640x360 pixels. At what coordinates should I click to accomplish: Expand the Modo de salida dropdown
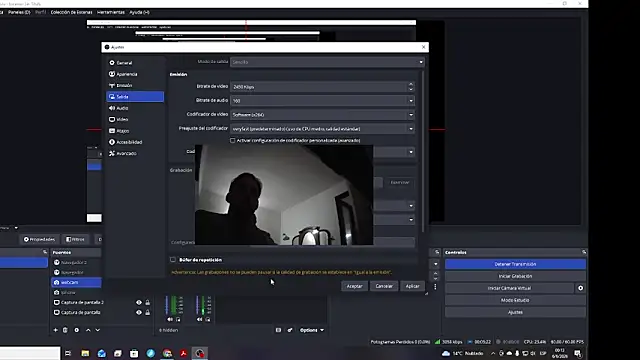point(327,62)
